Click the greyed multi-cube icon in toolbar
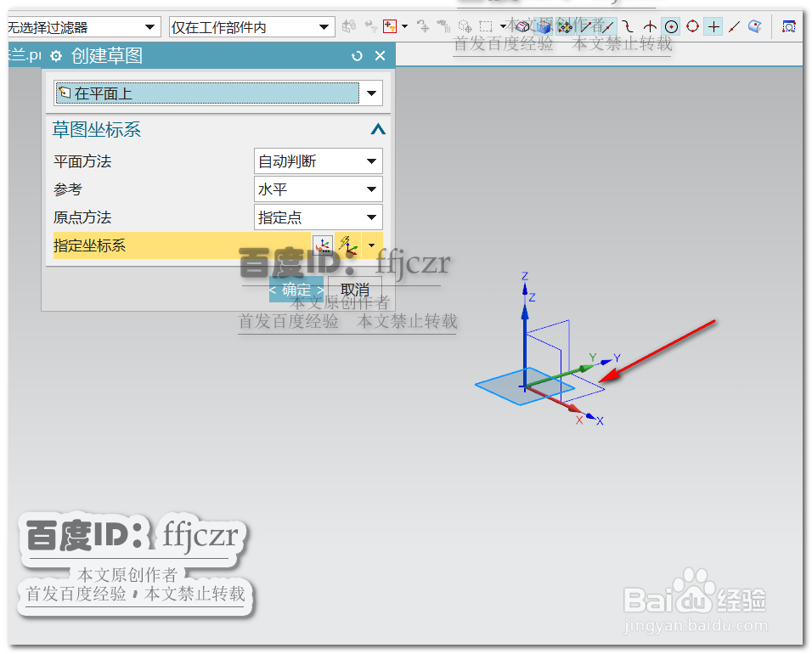The image size is (812, 654). tap(349, 25)
